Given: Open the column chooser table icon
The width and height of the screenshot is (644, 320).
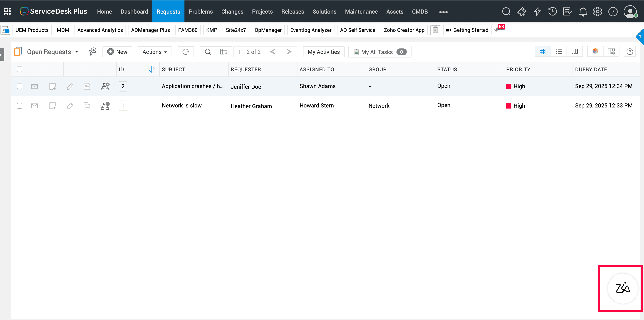Looking at the screenshot, I should (224, 52).
